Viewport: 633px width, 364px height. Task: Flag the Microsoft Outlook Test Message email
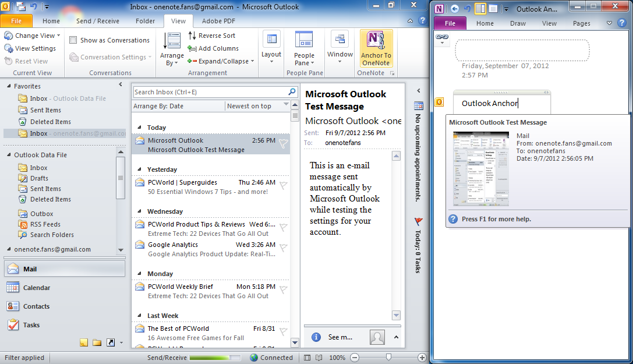[284, 143]
